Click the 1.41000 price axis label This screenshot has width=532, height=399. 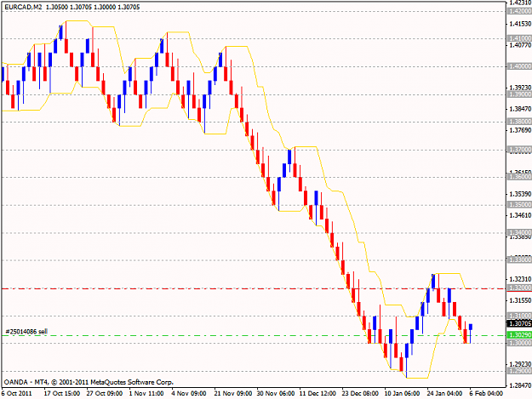(519, 38)
